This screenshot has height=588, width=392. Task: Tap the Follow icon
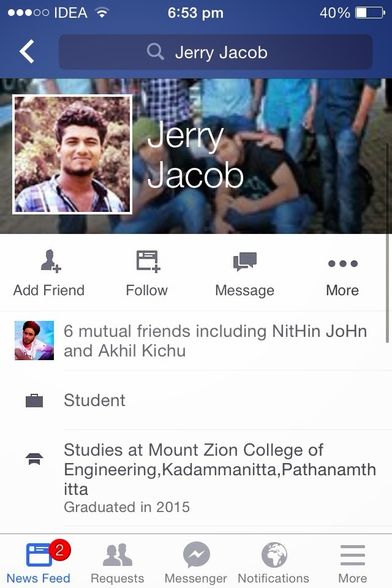tap(148, 261)
